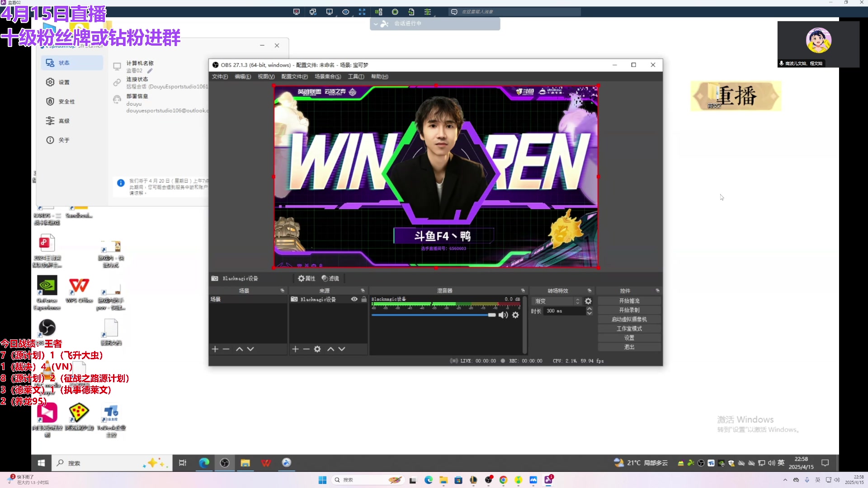
Task: Select the 状态 tab in Splashtop Streamer
Action: [x=72, y=63]
